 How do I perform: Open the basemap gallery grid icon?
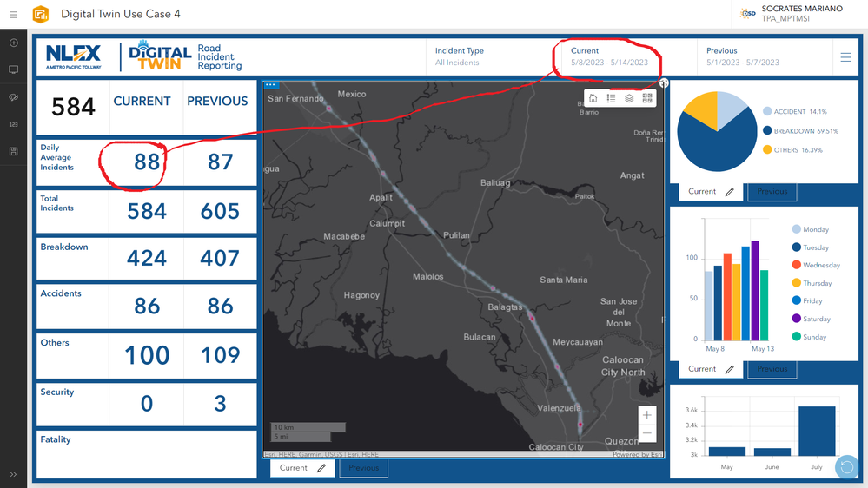point(647,98)
